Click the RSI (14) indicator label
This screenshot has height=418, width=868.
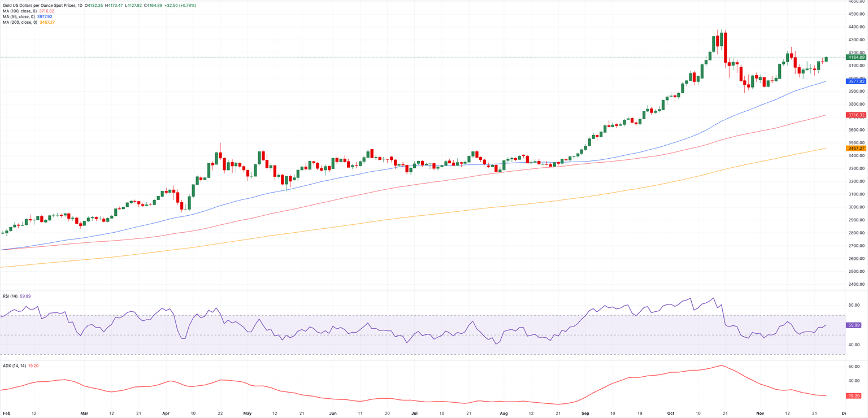click(10, 296)
